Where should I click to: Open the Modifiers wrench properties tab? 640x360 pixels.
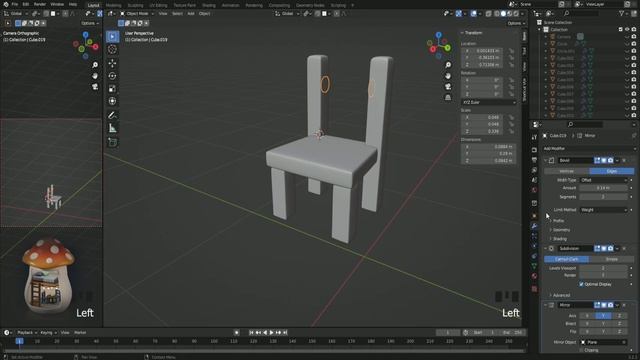(534, 226)
